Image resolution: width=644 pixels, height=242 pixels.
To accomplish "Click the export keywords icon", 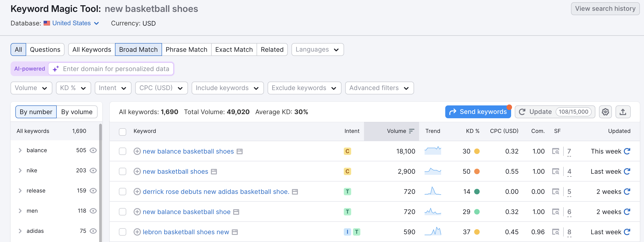I will [623, 112].
